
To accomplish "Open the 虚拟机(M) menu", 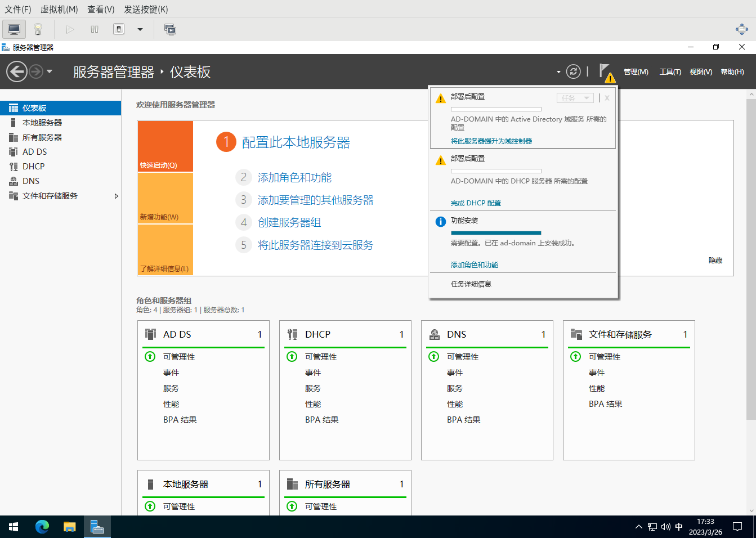I will point(59,9).
